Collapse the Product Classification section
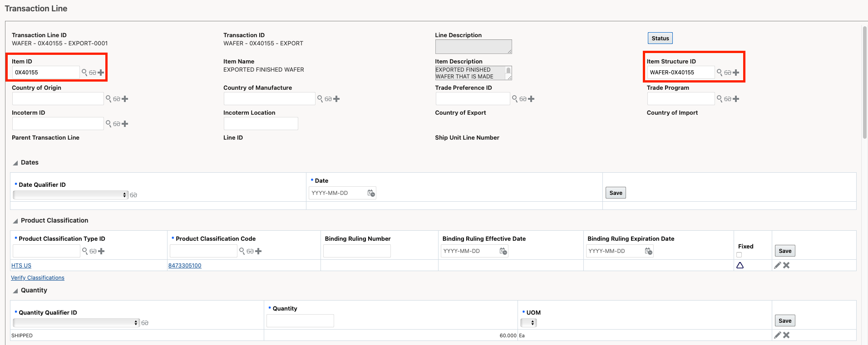This screenshot has width=868, height=345. [15, 221]
